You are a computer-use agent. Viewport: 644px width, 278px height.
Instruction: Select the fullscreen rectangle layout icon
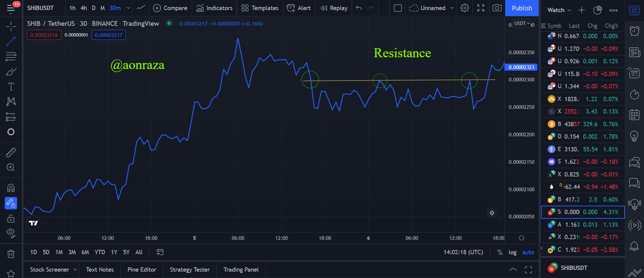pyautogui.click(x=398, y=8)
